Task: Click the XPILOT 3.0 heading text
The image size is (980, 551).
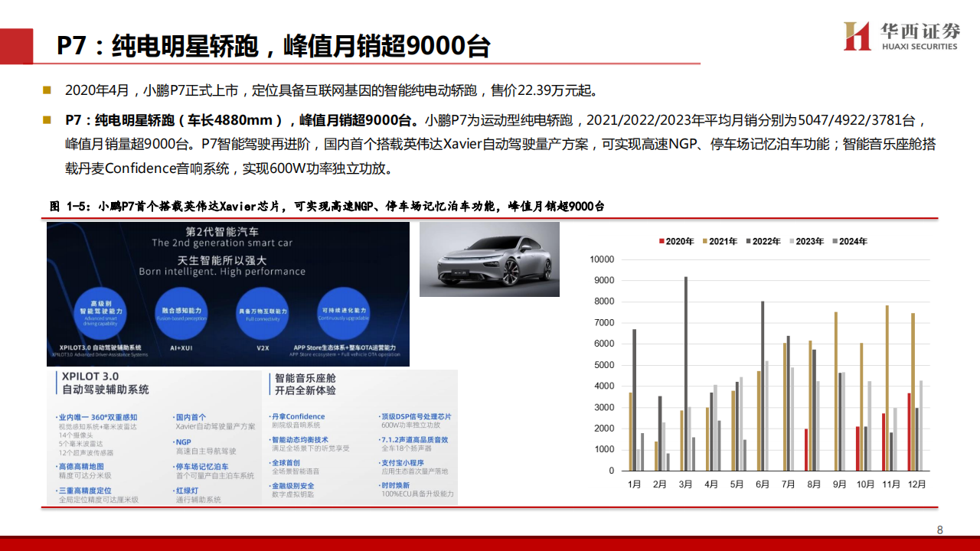Action: 90,377
